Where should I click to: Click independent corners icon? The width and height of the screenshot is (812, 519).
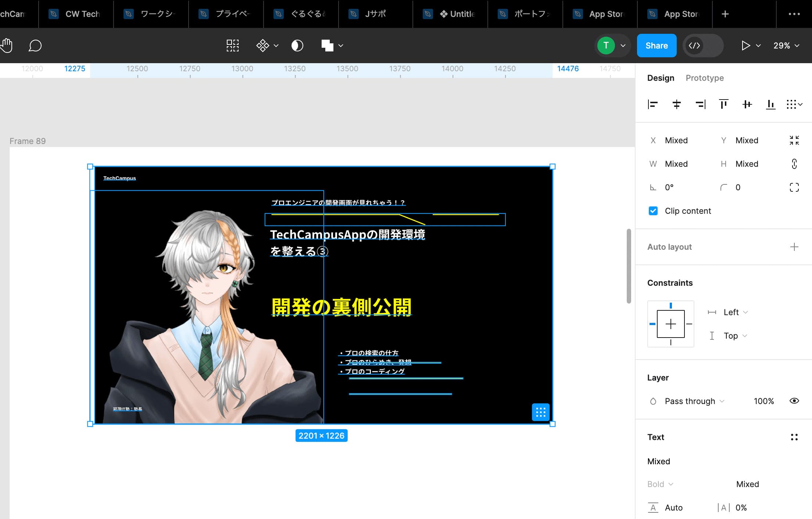[794, 187]
